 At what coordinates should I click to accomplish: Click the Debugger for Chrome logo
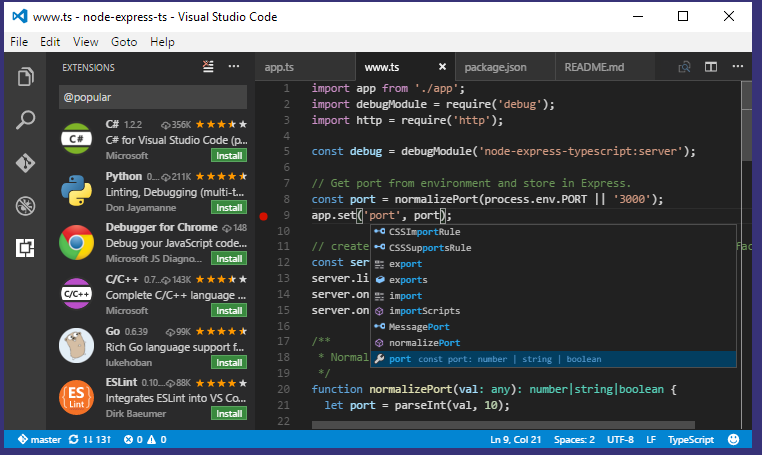[76, 242]
